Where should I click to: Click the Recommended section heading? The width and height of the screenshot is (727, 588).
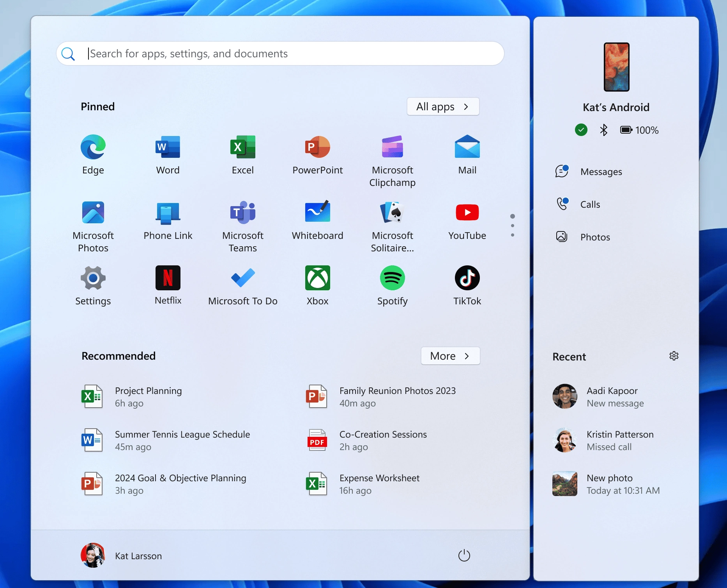coord(119,356)
